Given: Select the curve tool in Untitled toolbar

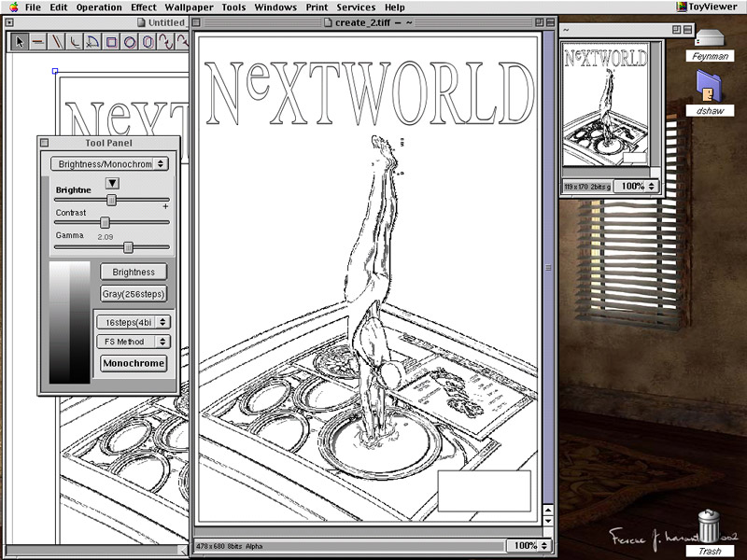Looking at the screenshot, I should pyautogui.click(x=166, y=42).
